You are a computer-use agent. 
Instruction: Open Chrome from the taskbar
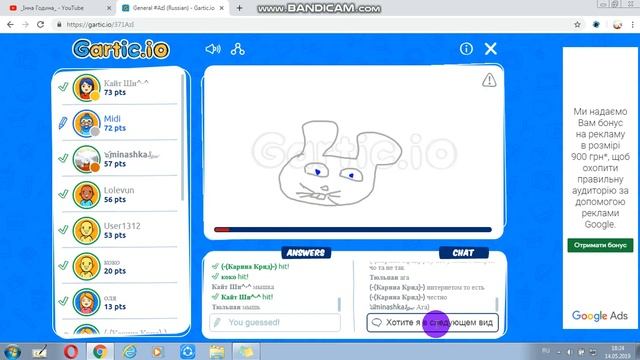pos(100,351)
